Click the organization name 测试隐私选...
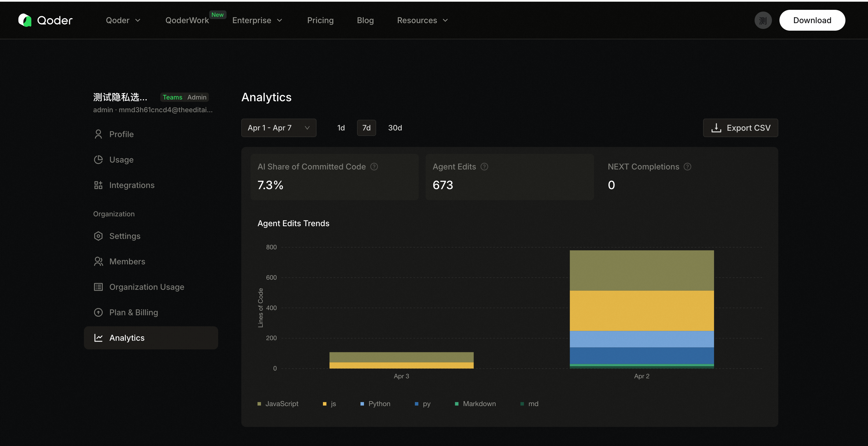Viewport: 868px width, 446px height. click(x=120, y=97)
